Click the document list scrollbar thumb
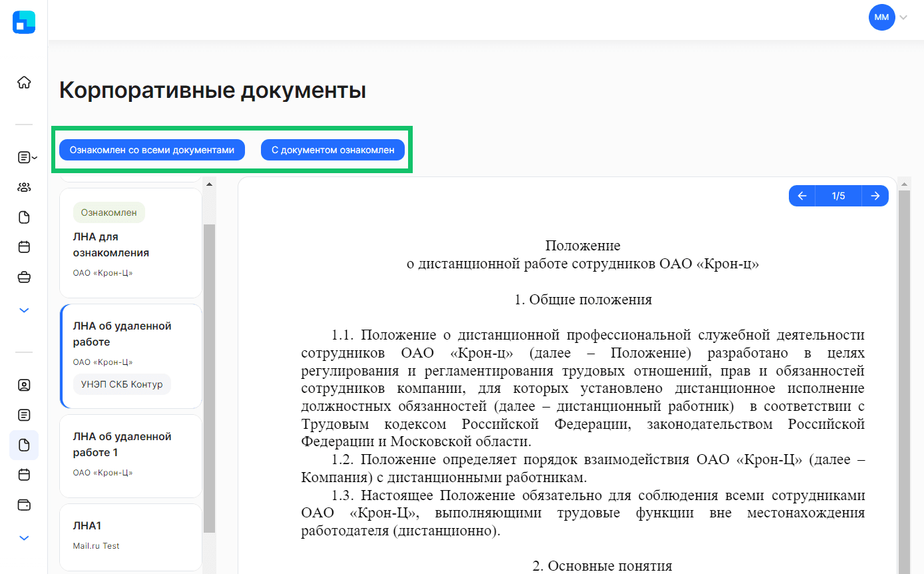The height and width of the screenshot is (574, 924). pyautogui.click(x=210, y=378)
